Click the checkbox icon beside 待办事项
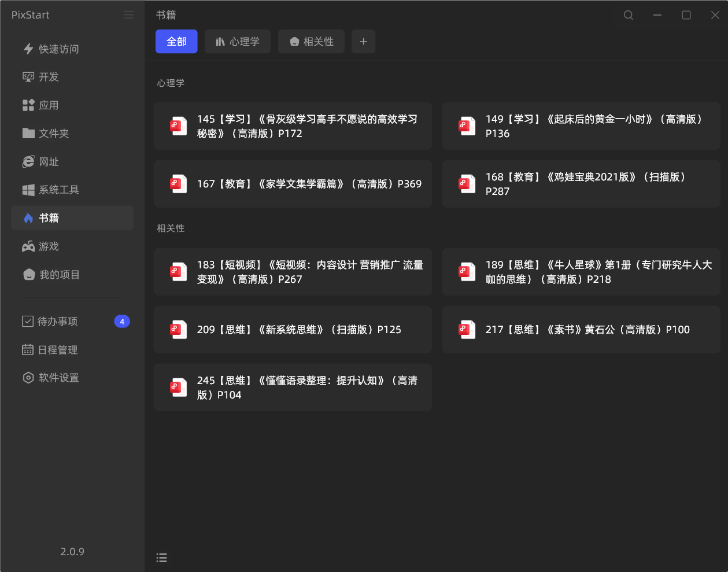This screenshot has width=728, height=572. [x=27, y=321]
